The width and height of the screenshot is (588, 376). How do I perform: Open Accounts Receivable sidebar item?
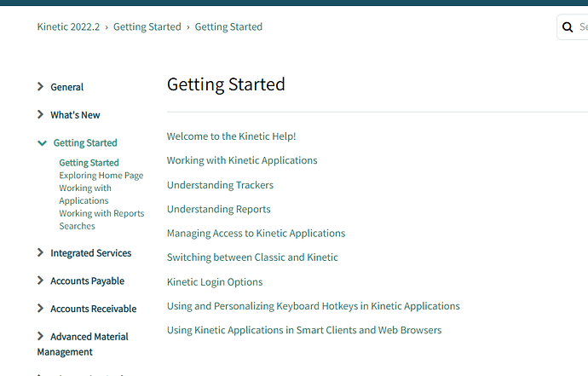coord(94,309)
